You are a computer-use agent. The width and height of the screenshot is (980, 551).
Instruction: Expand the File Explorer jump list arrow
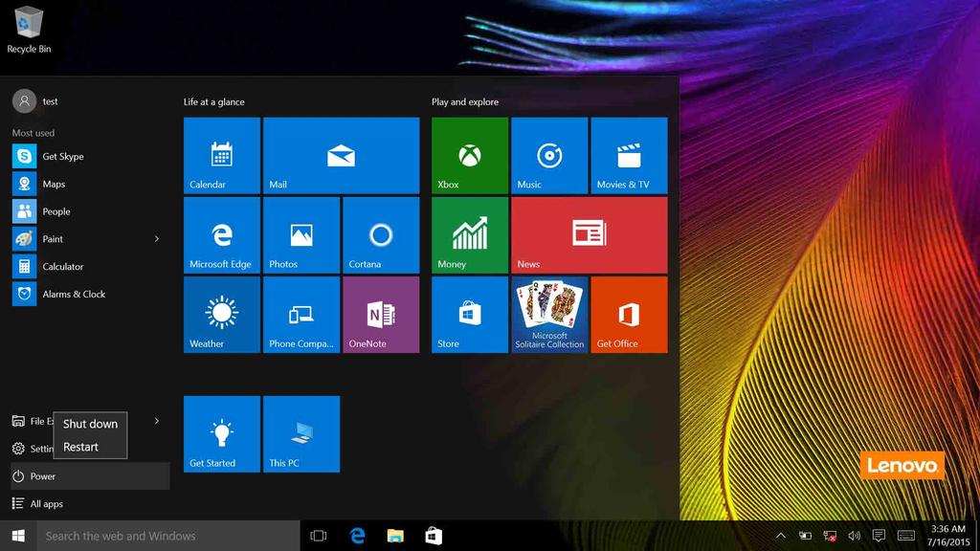click(x=157, y=421)
